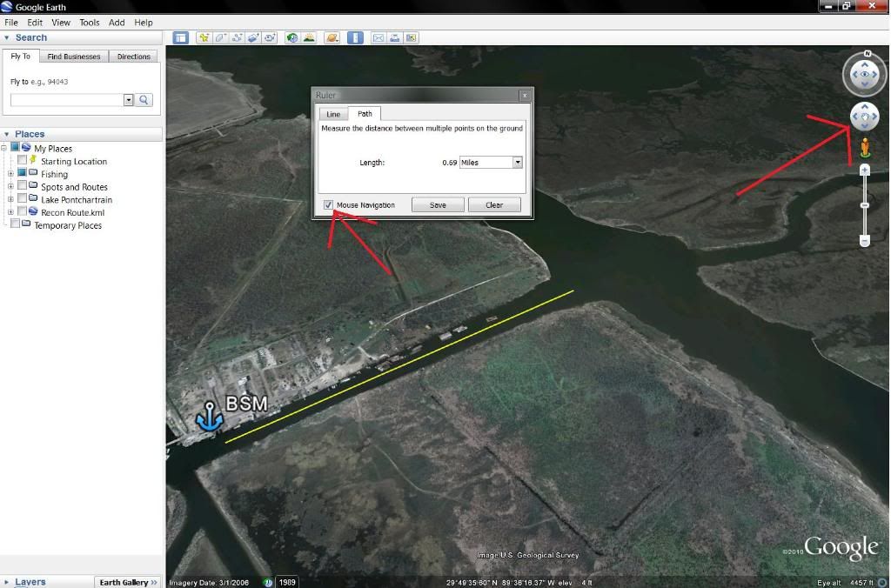Select the Fly To tab

(x=21, y=56)
